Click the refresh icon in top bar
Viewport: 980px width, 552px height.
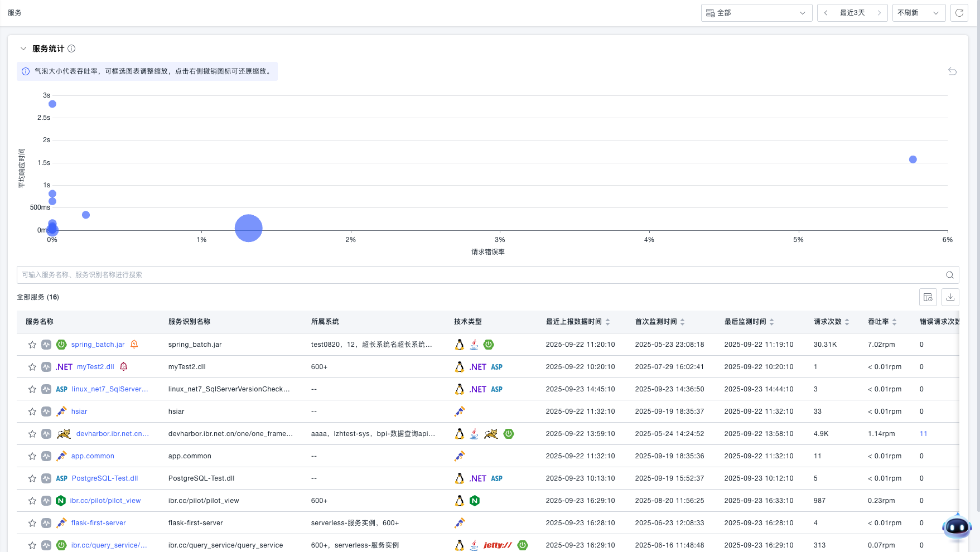(959, 13)
